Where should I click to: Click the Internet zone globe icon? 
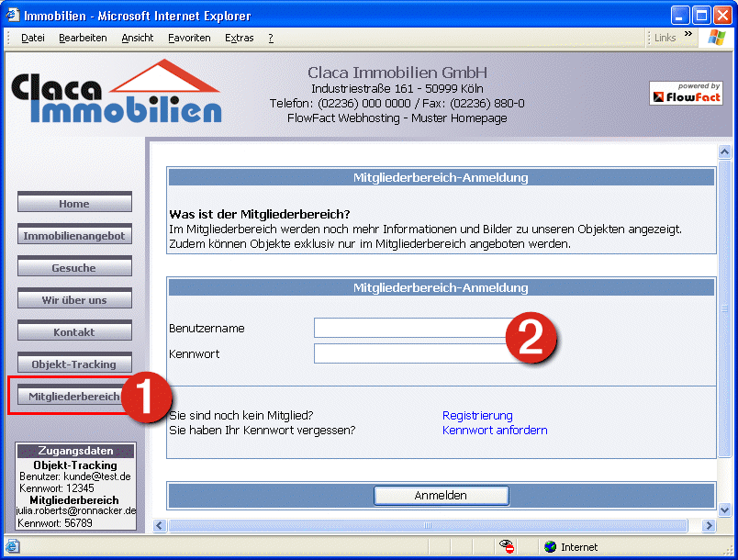[x=550, y=547]
